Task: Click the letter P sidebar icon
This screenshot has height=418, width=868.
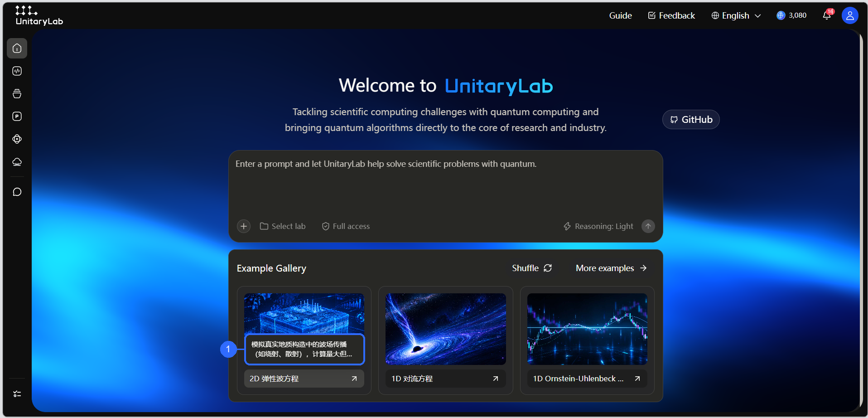Action: 17,117
